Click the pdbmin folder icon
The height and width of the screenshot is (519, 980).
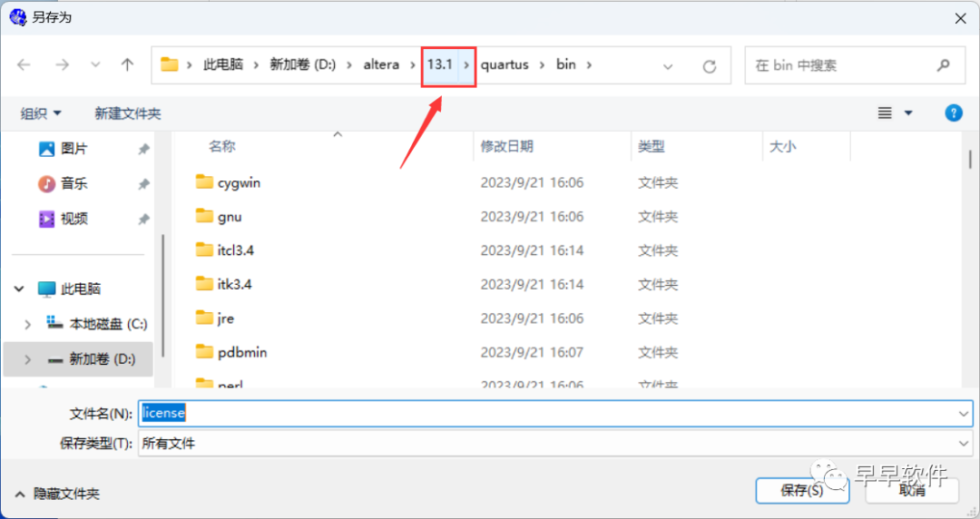[204, 351]
